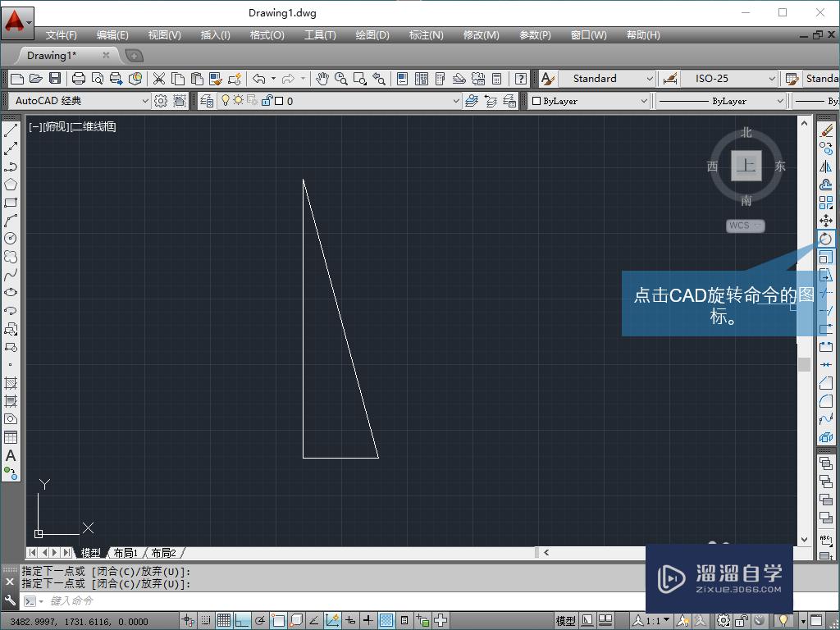This screenshot has width=840, height=630.
Task: Select the Chamfer tool
Action: 825,383
